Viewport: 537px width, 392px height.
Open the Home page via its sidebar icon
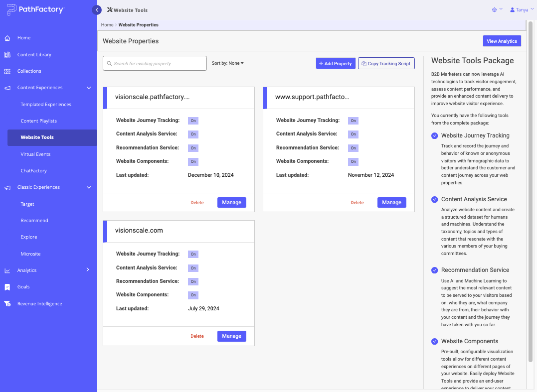pos(7,38)
